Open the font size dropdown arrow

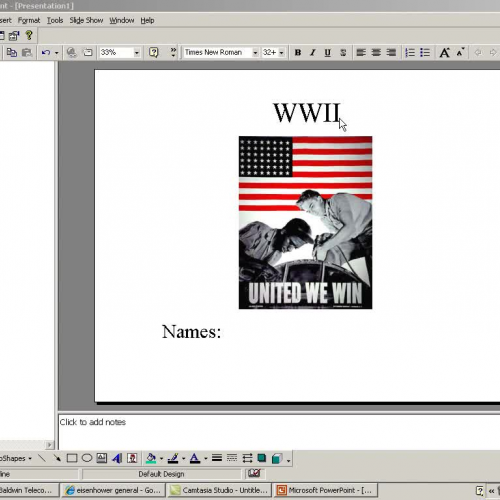pyautogui.click(x=281, y=53)
